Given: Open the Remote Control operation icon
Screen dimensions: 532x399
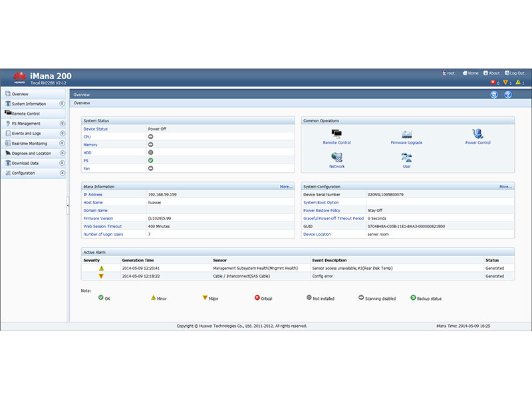Looking at the screenshot, I should pos(336,134).
